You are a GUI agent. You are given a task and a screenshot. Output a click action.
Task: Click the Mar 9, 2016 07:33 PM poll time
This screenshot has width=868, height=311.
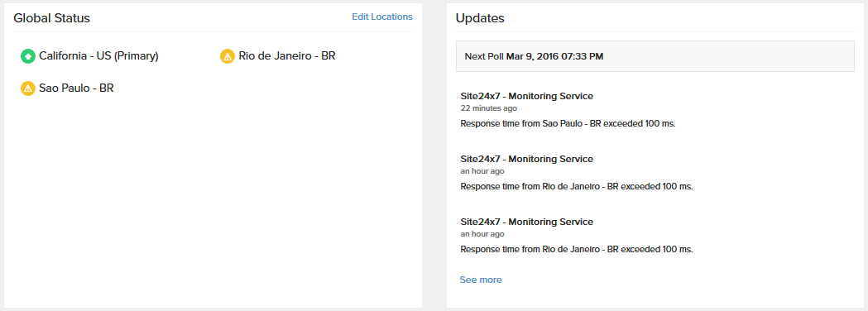tap(554, 56)
